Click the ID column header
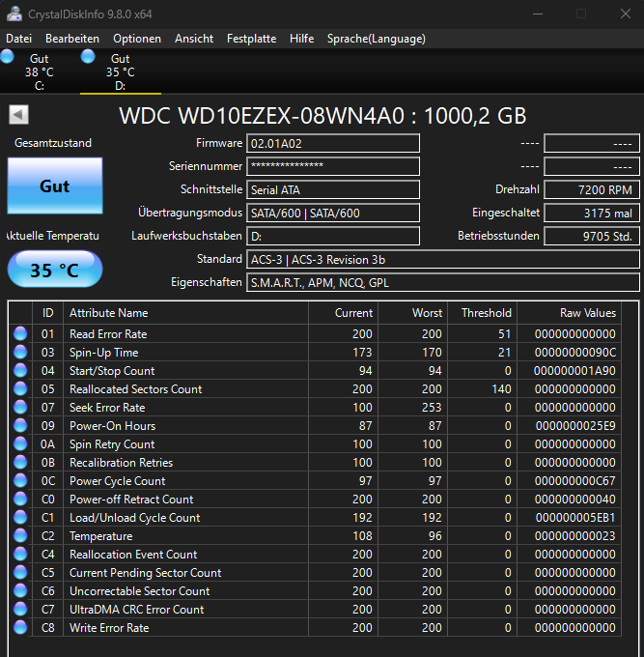This screenshot has height=657, width=644. click(47, 313)
